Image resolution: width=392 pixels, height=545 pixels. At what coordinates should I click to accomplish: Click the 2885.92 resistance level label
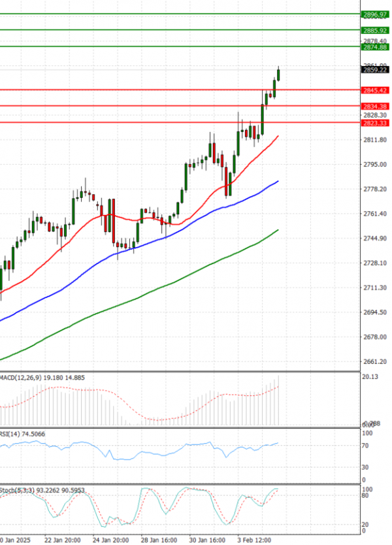374,31
